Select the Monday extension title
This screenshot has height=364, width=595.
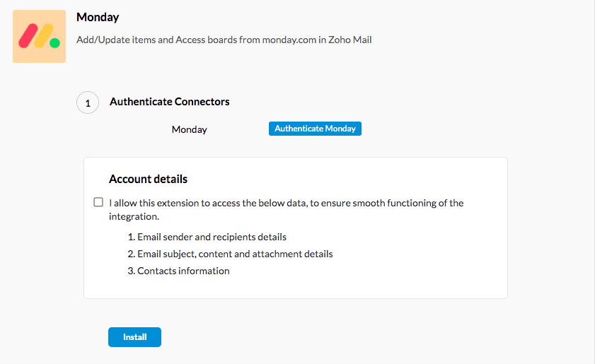click(98, 17)
